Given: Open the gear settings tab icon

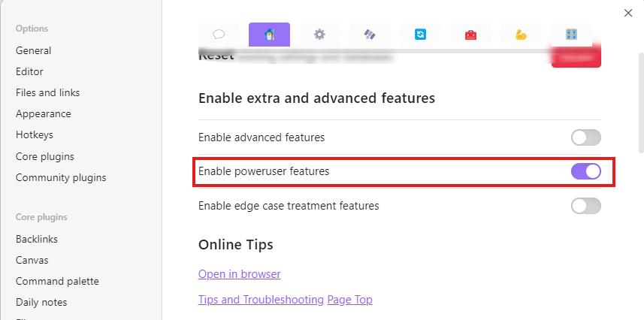Looking at the screenshot, I should point(319,35).
